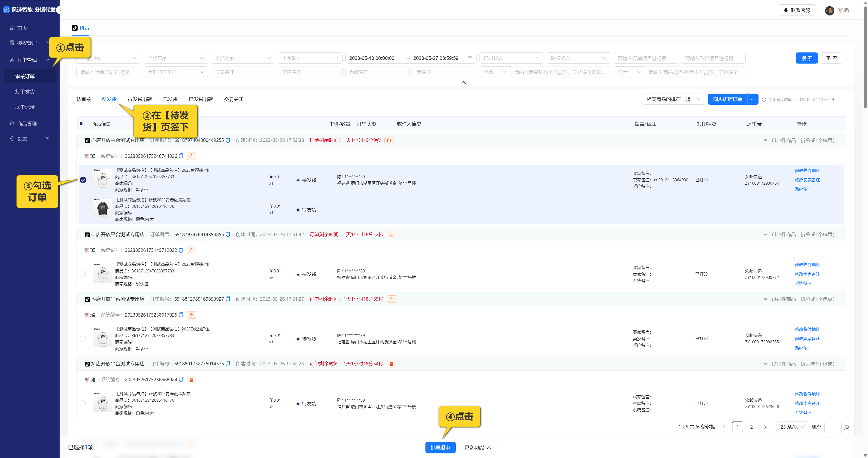Check the order with waybill ZY1000172982555

pos(83,339)
